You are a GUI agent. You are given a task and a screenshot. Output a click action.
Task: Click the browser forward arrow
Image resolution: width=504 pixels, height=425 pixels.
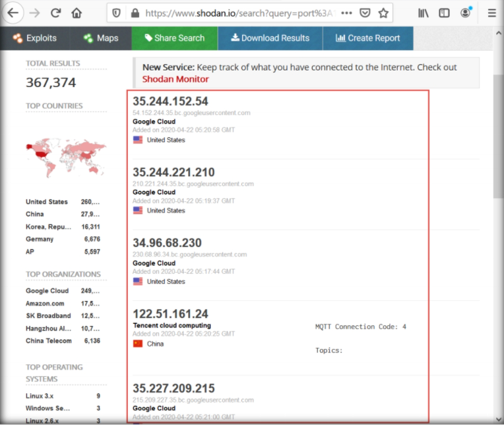[34, 13]
